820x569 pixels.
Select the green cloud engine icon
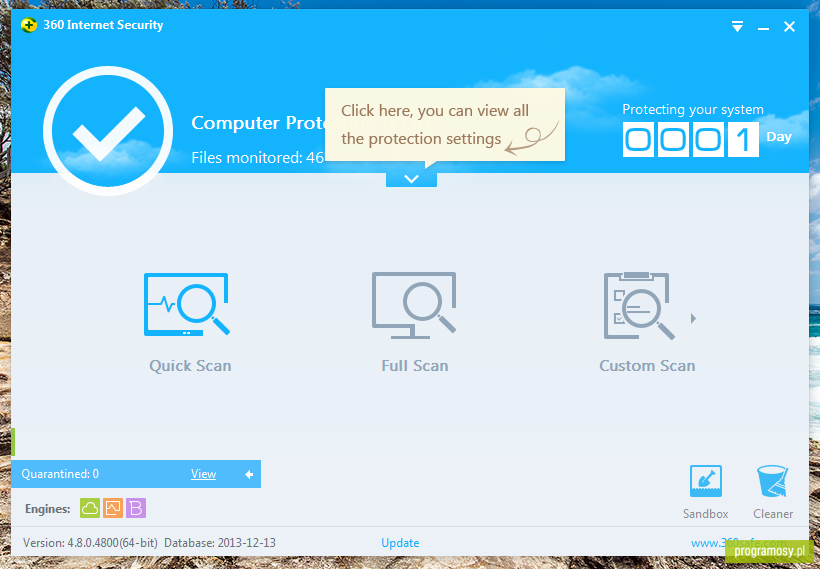click(90, 508)
